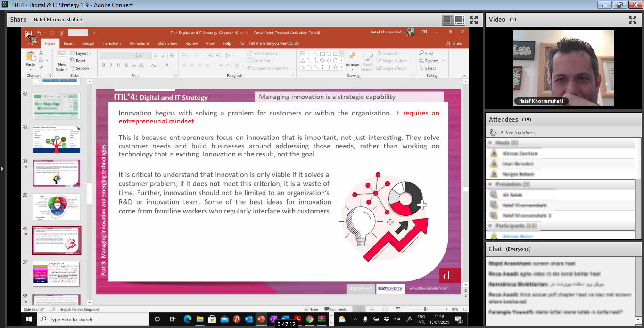Select slide 33 thumbnail
The width and height of the screenshot is (644, 328).
56,140
